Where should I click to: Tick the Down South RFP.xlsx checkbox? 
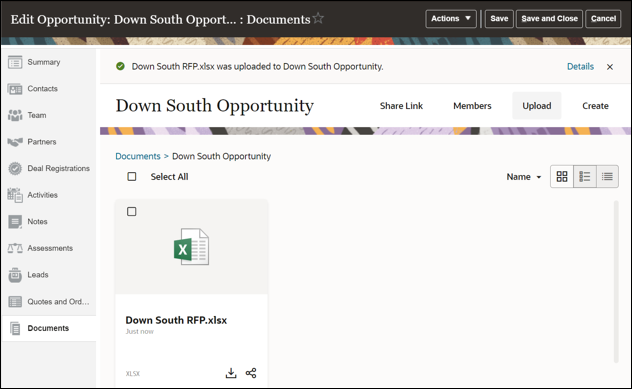(131, 212)
